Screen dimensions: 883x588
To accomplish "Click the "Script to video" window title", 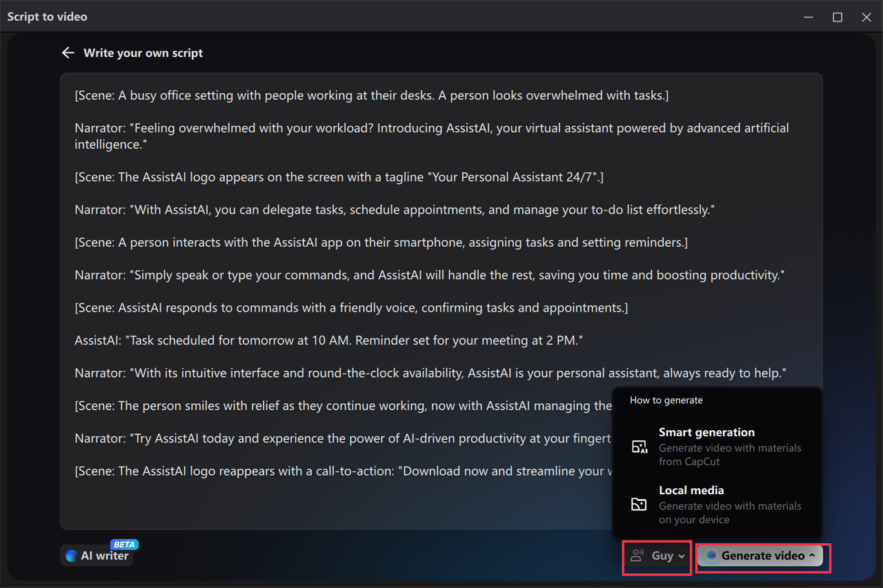I will tap(47, 17).
